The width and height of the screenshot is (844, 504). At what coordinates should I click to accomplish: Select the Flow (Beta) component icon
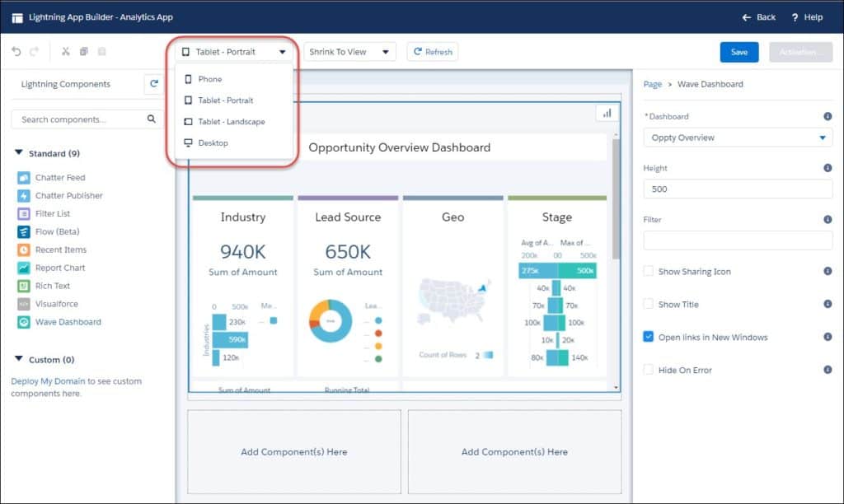coord(24,232)
